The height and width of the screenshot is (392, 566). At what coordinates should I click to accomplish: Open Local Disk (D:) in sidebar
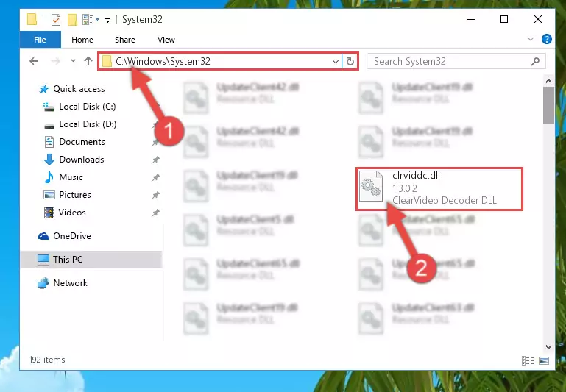88,124
